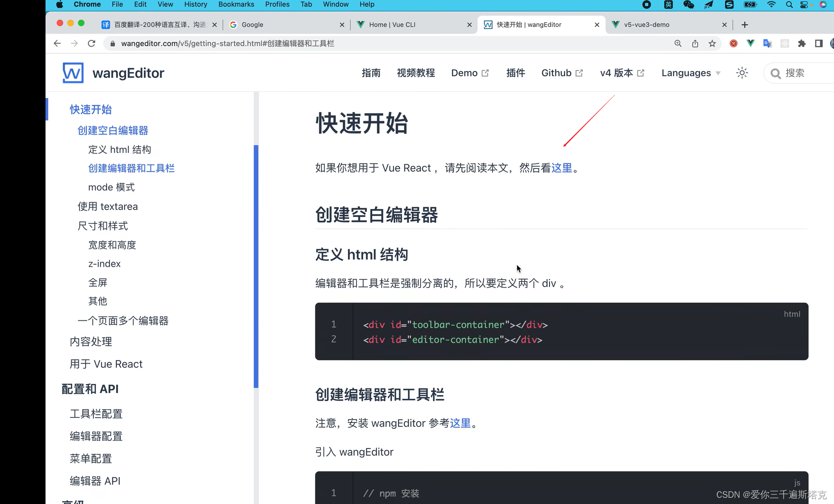Image resolution: width=834 pixels, height=504 pixels.
Task: Open the Bookmarks menu
Action: (x=236, y=4)
